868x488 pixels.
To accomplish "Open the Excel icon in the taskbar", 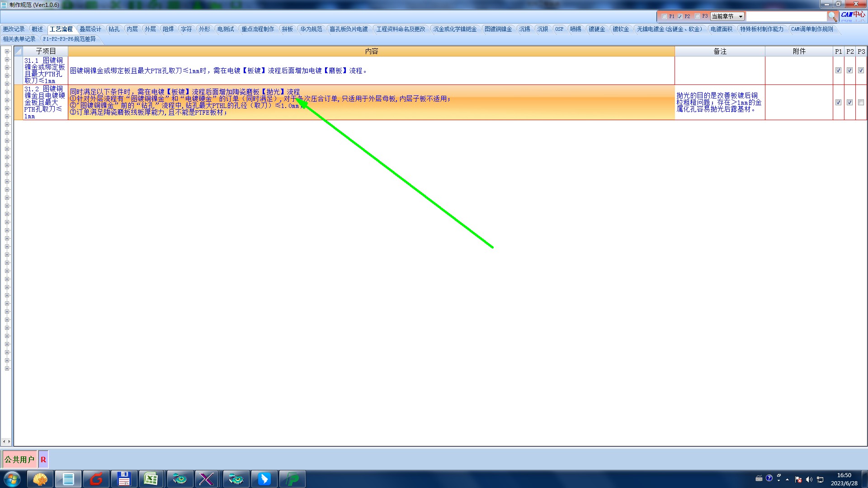I will [151, 479].
